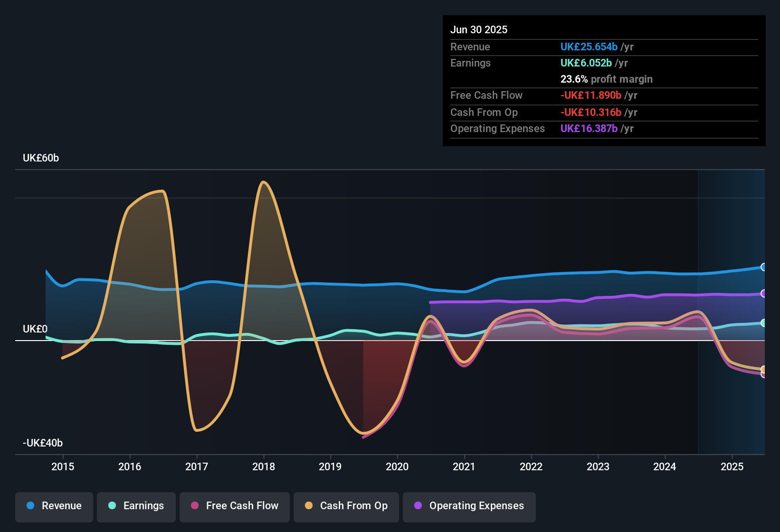Click the 2024 x-axis label
Screen dimensions: 780x532
(x=665, y=466)
